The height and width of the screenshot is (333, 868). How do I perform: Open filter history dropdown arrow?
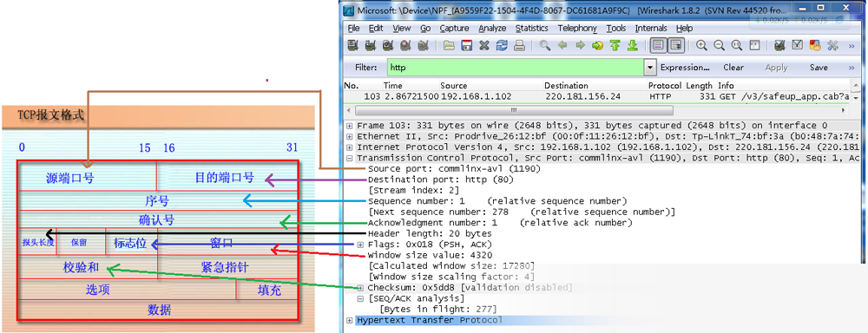(650, 68)
